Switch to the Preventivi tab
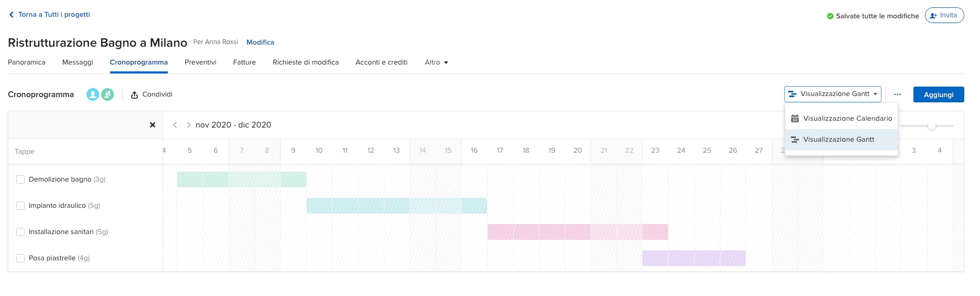Screen dimensions: 980x296 200,62
